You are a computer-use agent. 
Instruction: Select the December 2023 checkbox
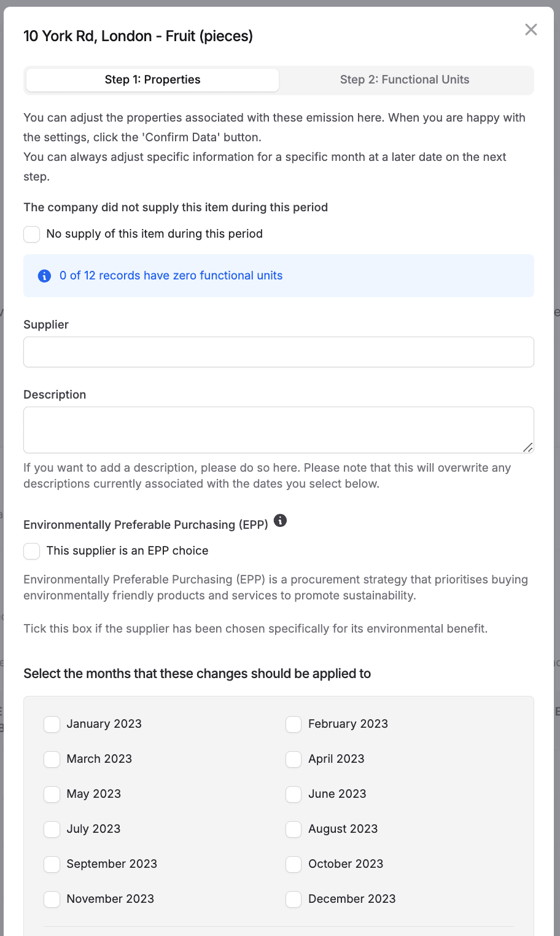tap(294, 899)
